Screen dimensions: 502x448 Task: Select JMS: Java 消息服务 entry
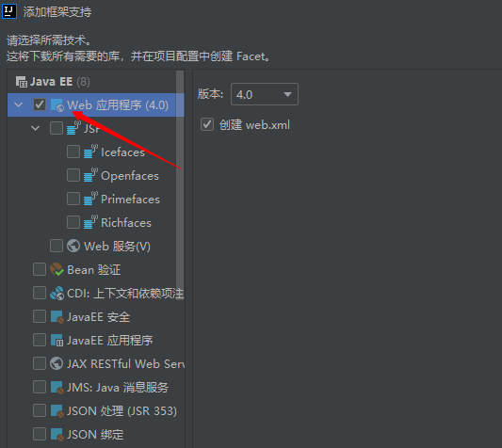pyautogui.click(x=118, y=387)
